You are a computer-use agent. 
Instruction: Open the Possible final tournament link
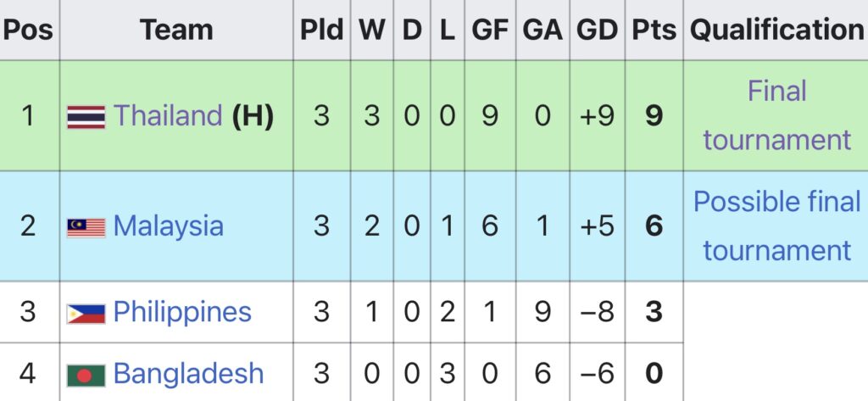tap(776, 226)
